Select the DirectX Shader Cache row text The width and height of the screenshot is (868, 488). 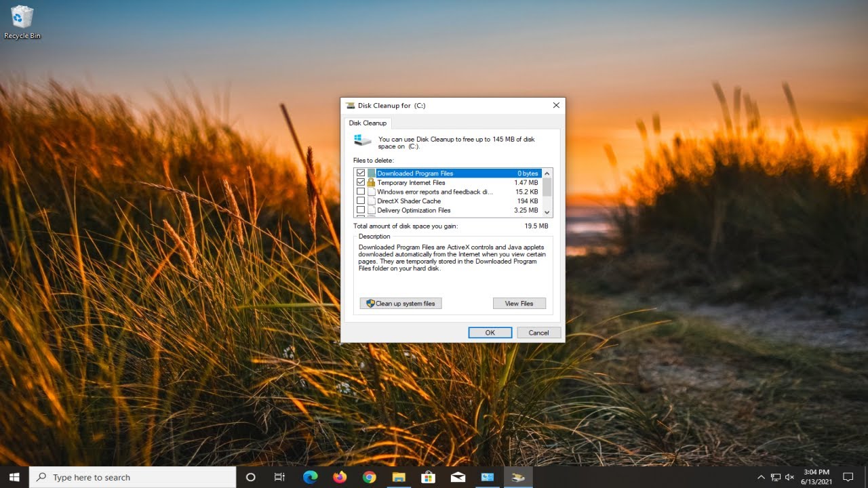point(409,201)
